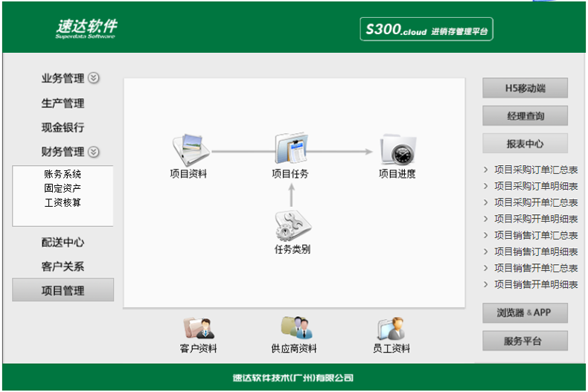Expand arrow beside 项目销售订单汇总表
588x392 pixels.
point(485,235)
